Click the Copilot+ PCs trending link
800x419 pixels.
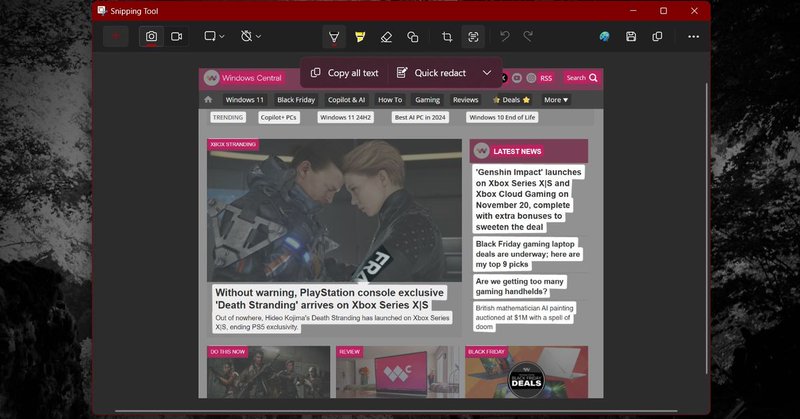tap(279, 117)
